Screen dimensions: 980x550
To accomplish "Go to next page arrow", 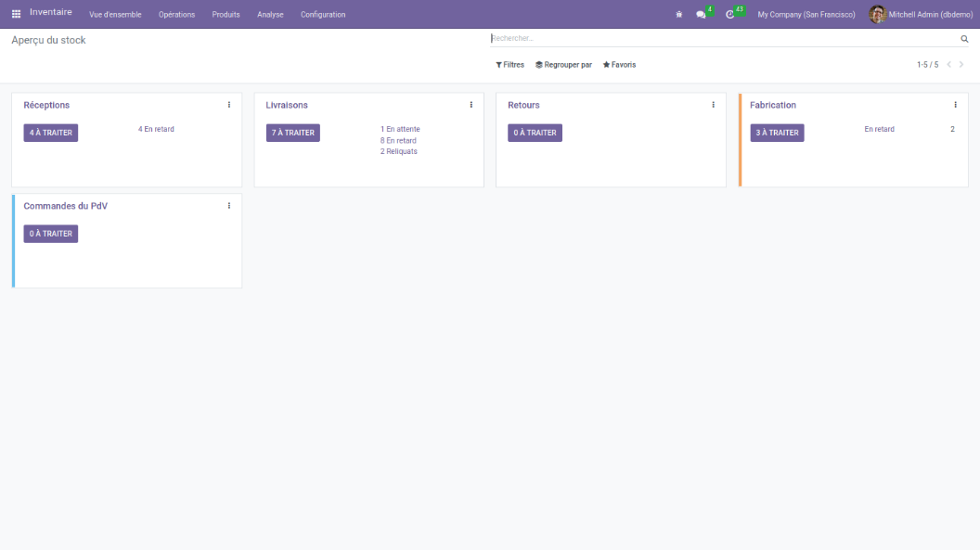I will pos(961,65).
